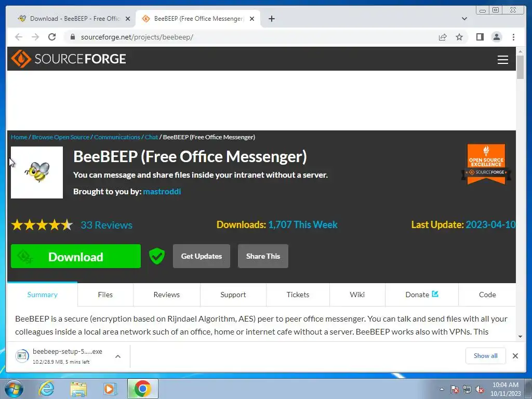Click the network tray icon

click(467, 389)
